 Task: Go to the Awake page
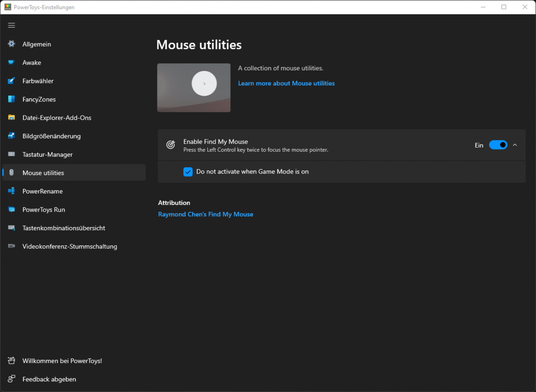74,62
